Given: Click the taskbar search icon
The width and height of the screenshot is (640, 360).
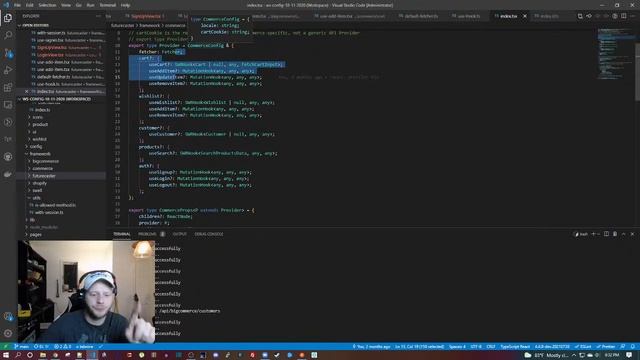Looking at the screenshot, I should (18, 355).
